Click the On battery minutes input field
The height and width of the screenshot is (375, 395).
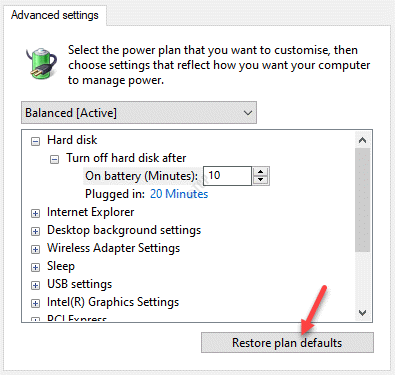coord(227,176)
